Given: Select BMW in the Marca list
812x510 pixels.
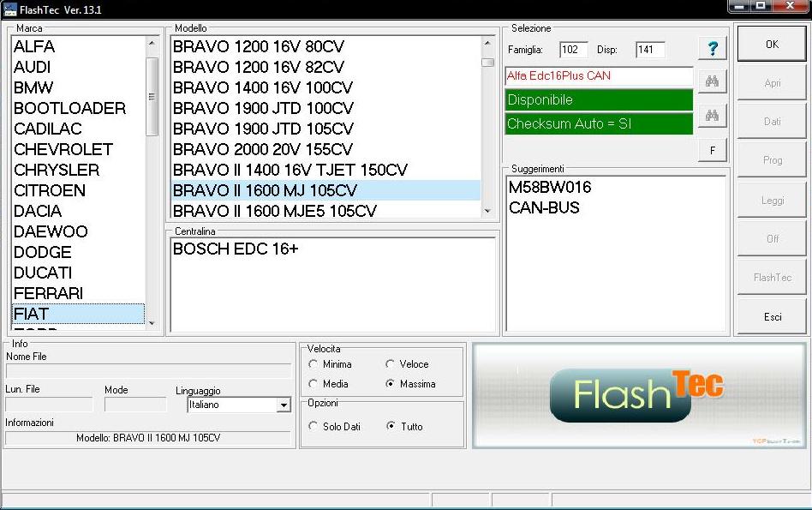Looking at the screenshot, I should [78, 87].
